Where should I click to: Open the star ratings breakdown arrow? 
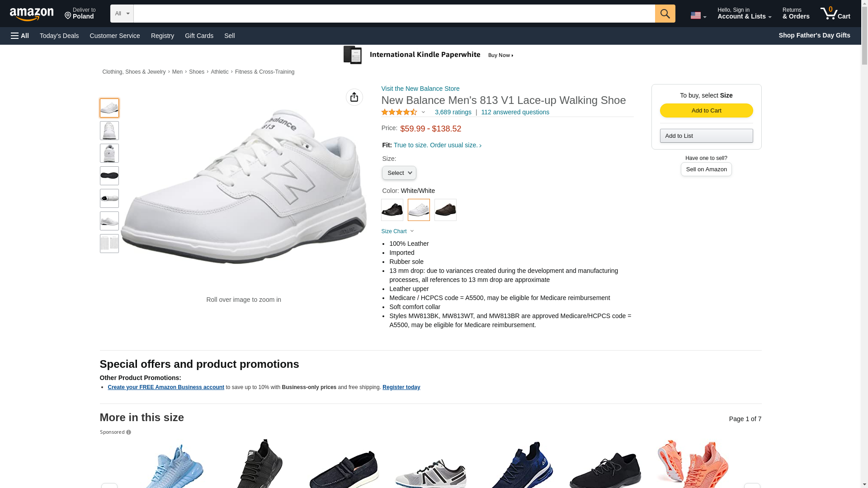pyautogui.click(x=423, y=112)
